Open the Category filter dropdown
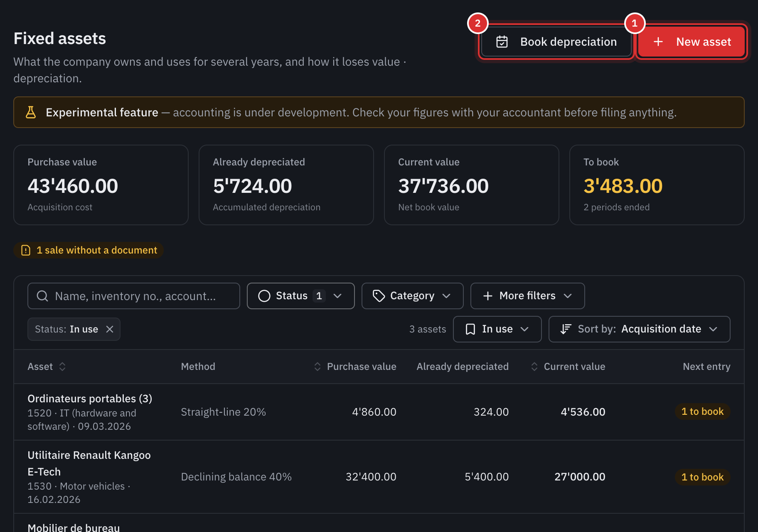Viewport: 758px width, 532px height. [x=412, y=296]
